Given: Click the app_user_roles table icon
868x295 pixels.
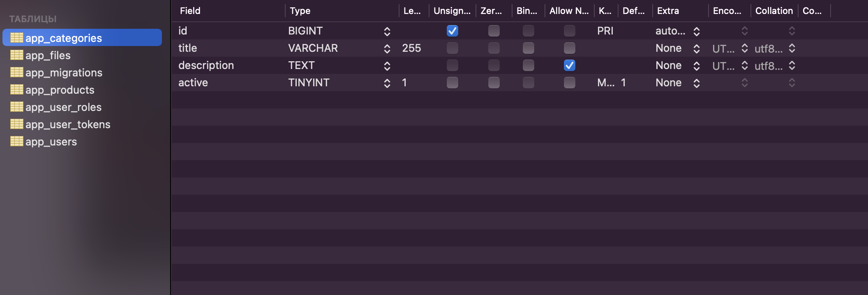Looking at the screenshot, I should pyautogui.click(x=17, y=107).
